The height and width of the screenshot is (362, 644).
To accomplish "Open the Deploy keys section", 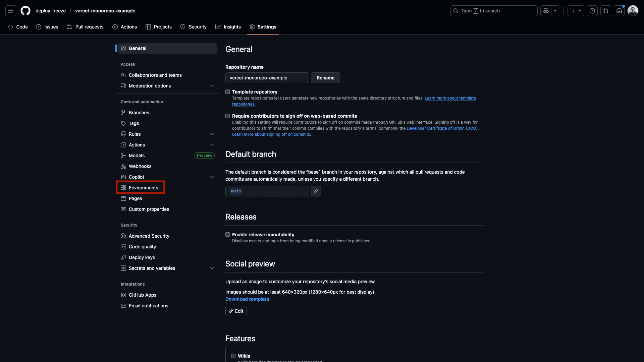I will click(x=142, y=257).
